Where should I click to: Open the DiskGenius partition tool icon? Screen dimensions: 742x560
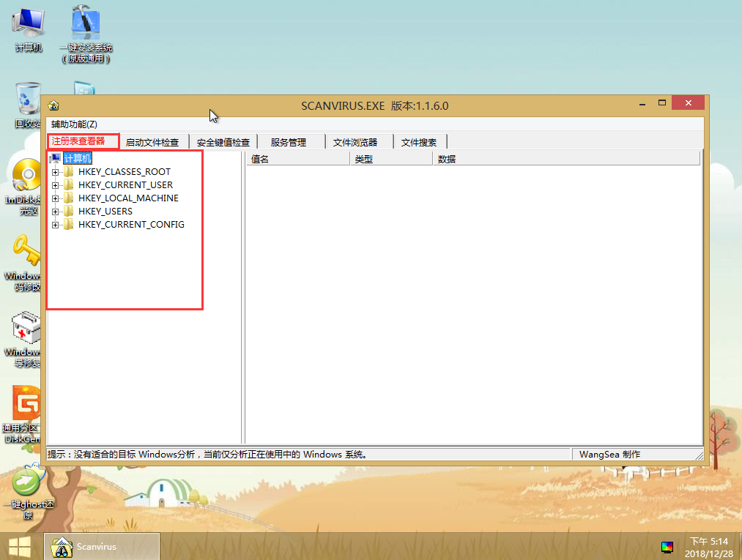coord(27,405)
